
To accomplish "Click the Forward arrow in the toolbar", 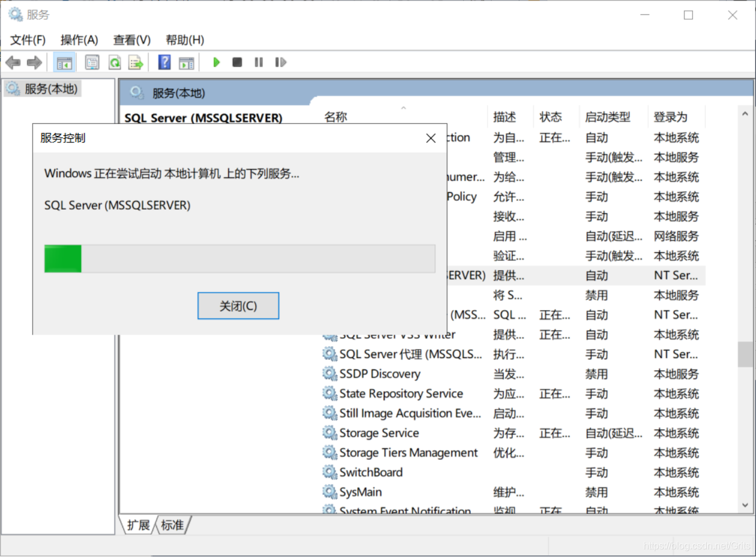I will (x=34, y=62).
